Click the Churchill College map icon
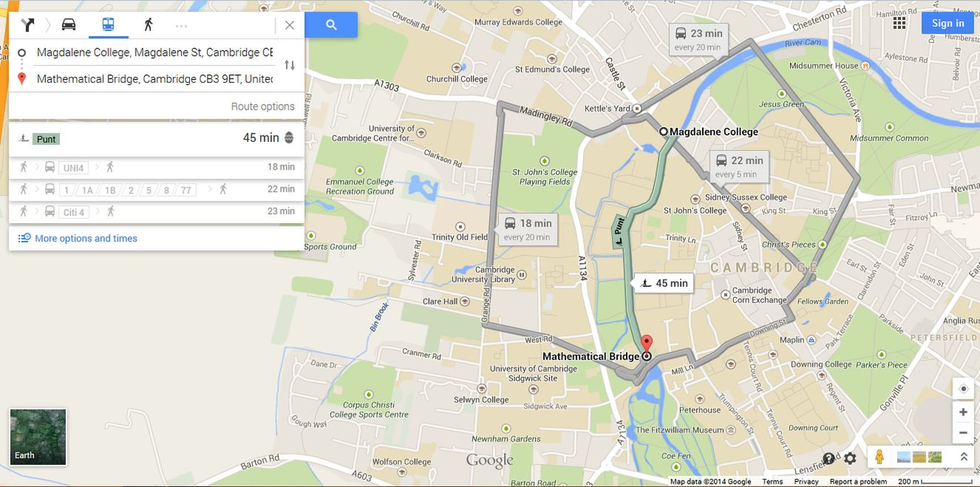The height and width of the screenshot is (487, 980). (x=457, y=67)
